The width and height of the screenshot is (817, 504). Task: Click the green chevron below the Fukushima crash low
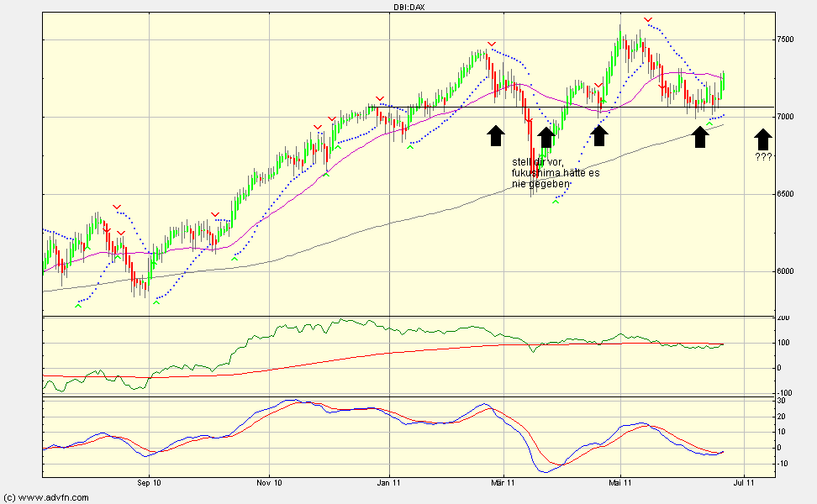pyautogui.click(x=556, y=202)
